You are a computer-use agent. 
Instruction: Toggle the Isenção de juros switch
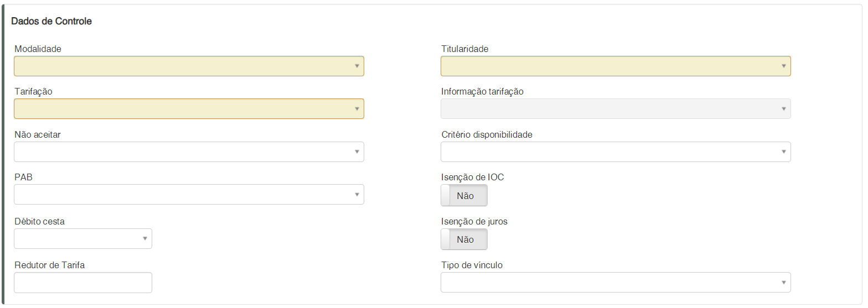point(464,239)
